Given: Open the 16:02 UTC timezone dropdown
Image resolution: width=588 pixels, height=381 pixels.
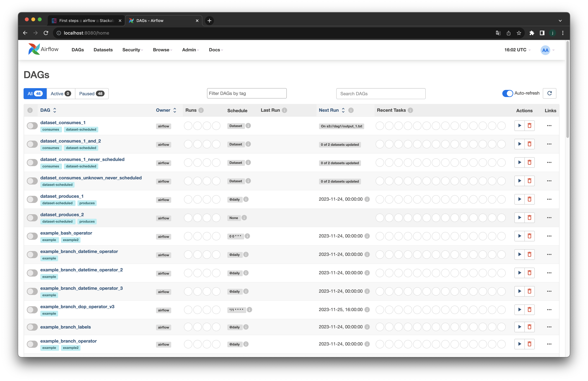Looking at the screenshot, I should [517, 50].
